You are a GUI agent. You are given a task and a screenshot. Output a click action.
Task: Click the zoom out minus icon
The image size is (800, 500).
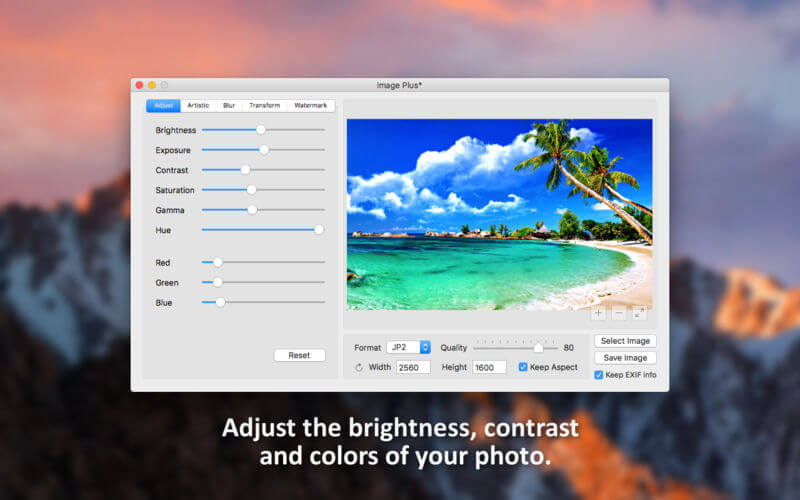coord(618,313)
